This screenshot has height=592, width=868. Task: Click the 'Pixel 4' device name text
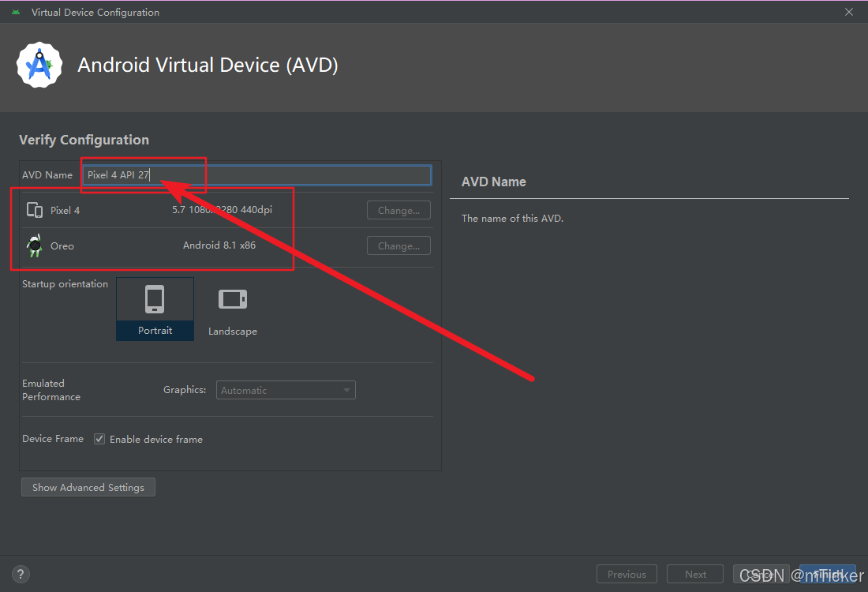pyautogui.click(x=65, y=211)
